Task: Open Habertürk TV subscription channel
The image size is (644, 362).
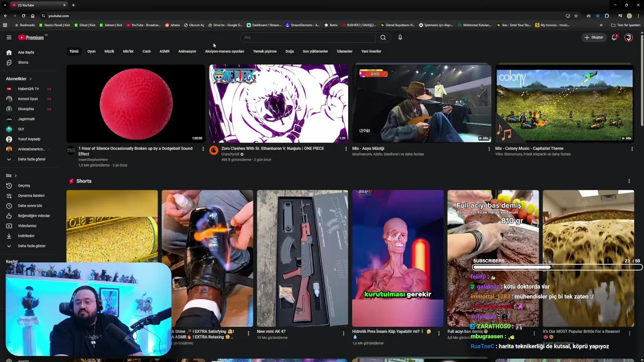Action: [x=28, y=89]
